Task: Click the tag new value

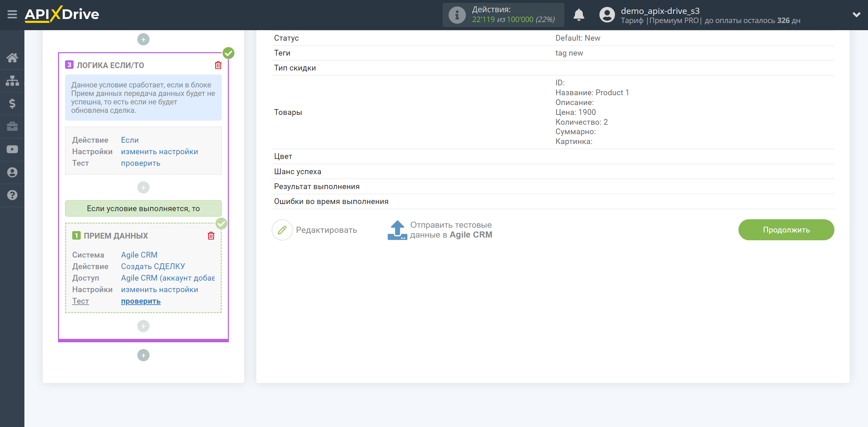Action: click(x=569, y=53)
